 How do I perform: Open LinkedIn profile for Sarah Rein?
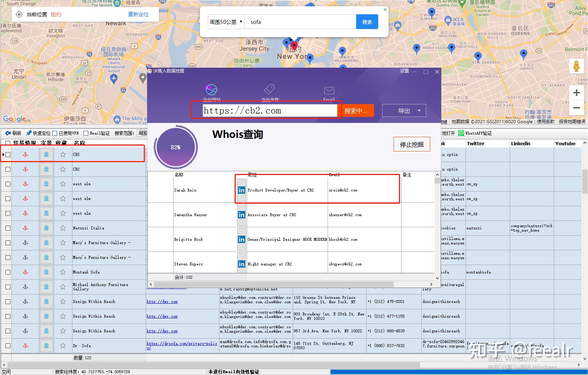[x=241, y=190]
